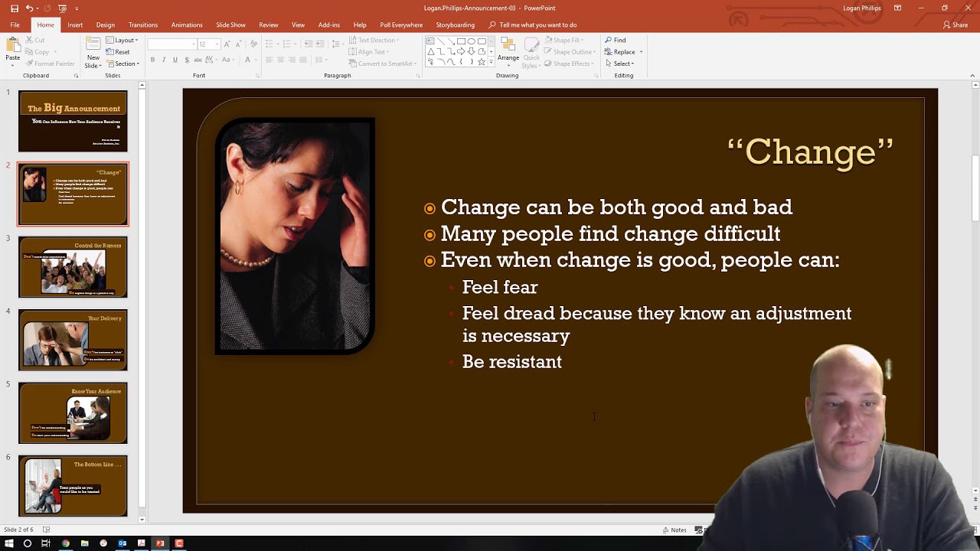The height and width of the screenshot is (551, 980).
Task: Click the Slide 2 of 6 indicator
Action: [18, 530]
